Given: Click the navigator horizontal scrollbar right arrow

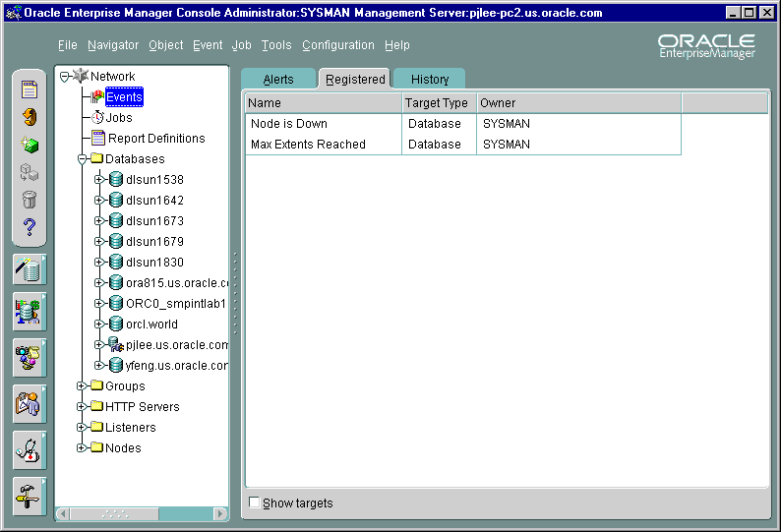Looking at the screenshot, I should click(x=220, y=513).
